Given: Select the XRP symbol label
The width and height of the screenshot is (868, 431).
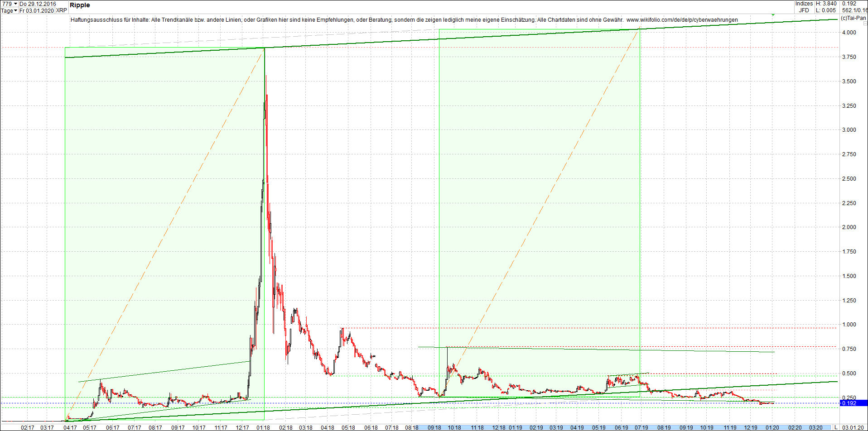Looking at the screenshot, I should click(61, 10).
